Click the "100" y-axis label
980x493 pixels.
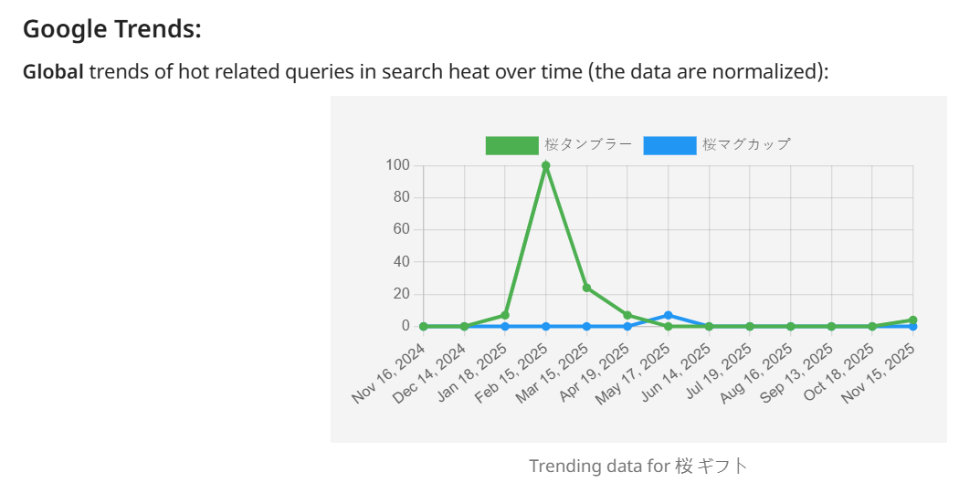pyautogui.click(x=397, y=165)
